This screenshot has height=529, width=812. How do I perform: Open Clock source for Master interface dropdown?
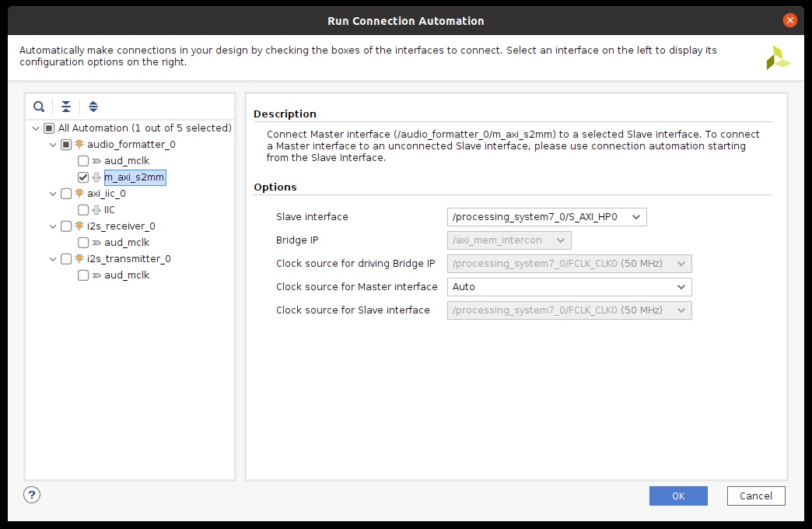coord(569,287)
